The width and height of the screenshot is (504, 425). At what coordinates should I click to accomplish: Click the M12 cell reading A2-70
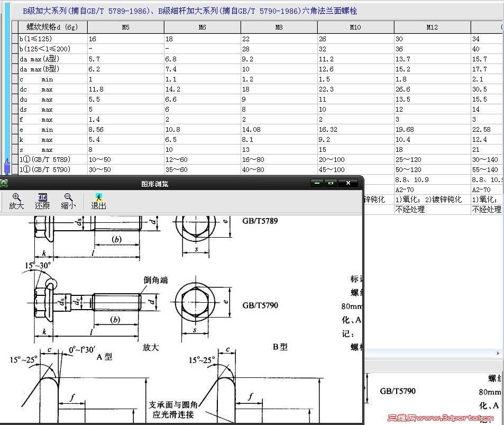[x=432, y=189]
